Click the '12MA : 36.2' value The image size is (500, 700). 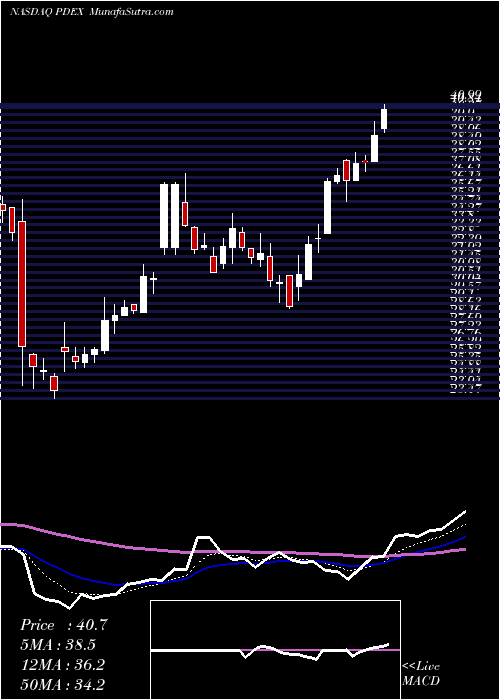[x=62, y=665]
